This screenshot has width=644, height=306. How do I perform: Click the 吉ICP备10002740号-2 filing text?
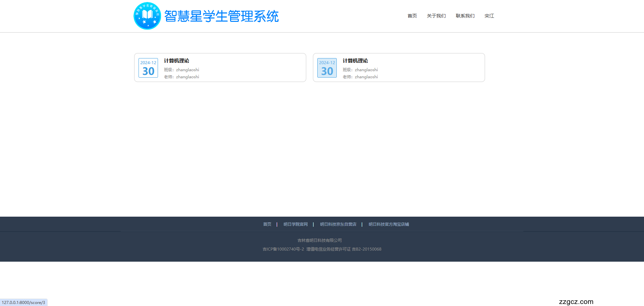[x=283, y=249]
